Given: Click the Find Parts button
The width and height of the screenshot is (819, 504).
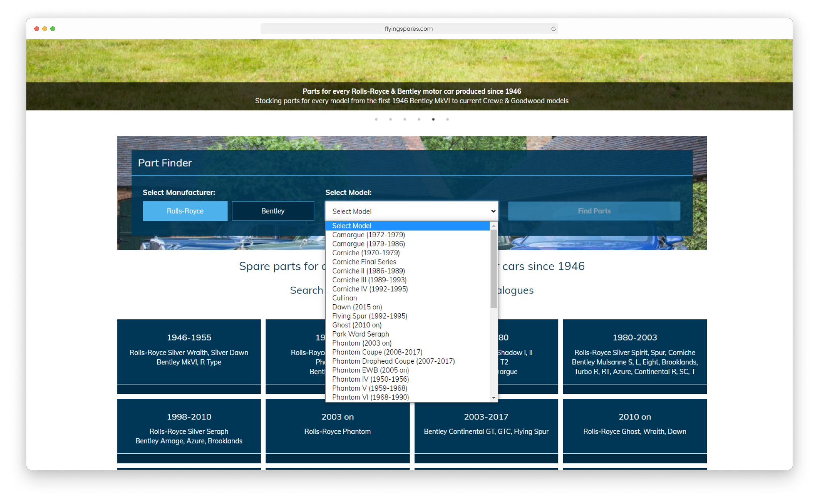Looking at the screenshot, I should click(x=594, y=211).
